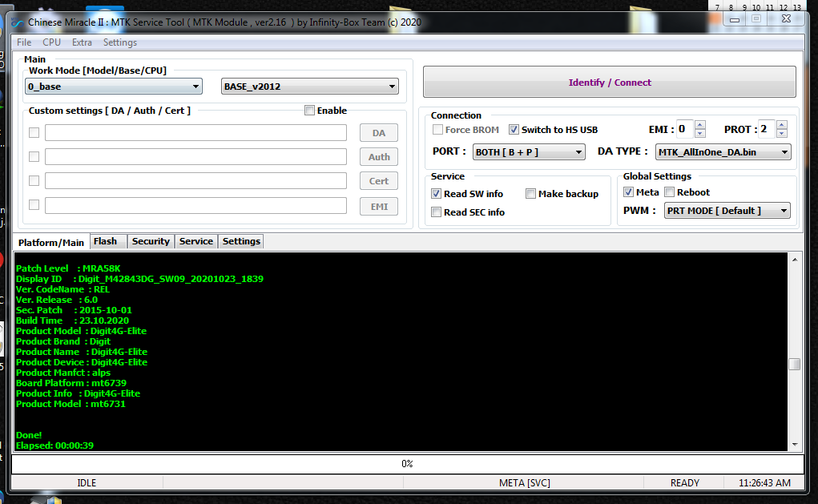Open the CPU menu
818x504 pixels.
(x=51, y=42)
